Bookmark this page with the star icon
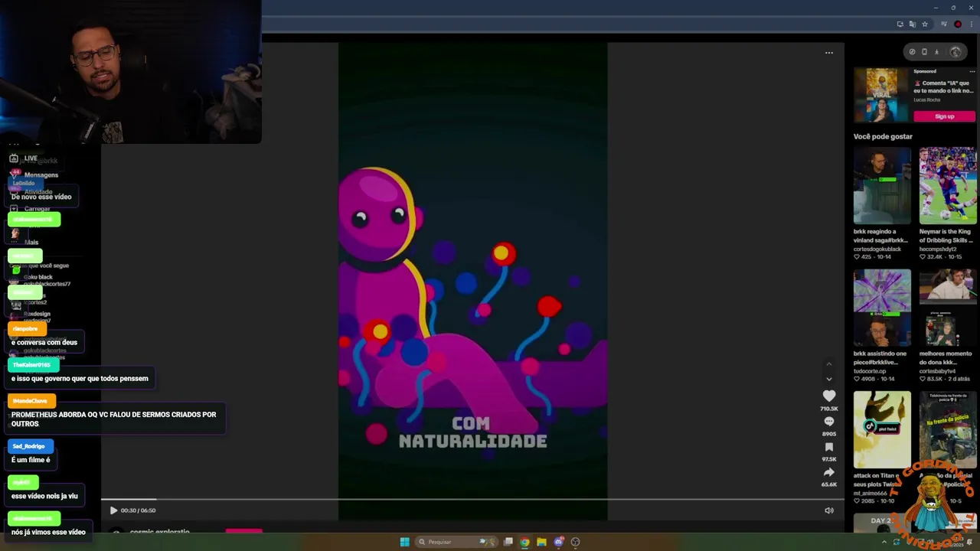The height and width of the screenshot is (551, 980). [x=925, y=24]
